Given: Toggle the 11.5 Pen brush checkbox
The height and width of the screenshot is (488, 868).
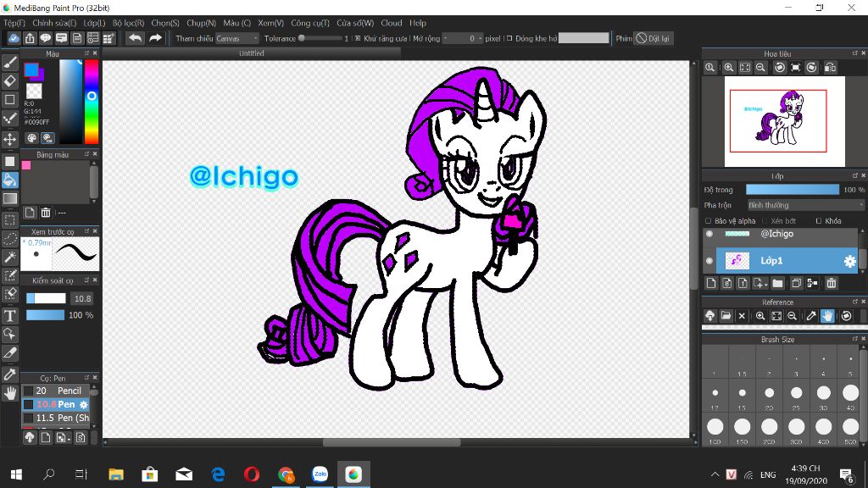Looking at the screenshot, I should coord(28,418).
